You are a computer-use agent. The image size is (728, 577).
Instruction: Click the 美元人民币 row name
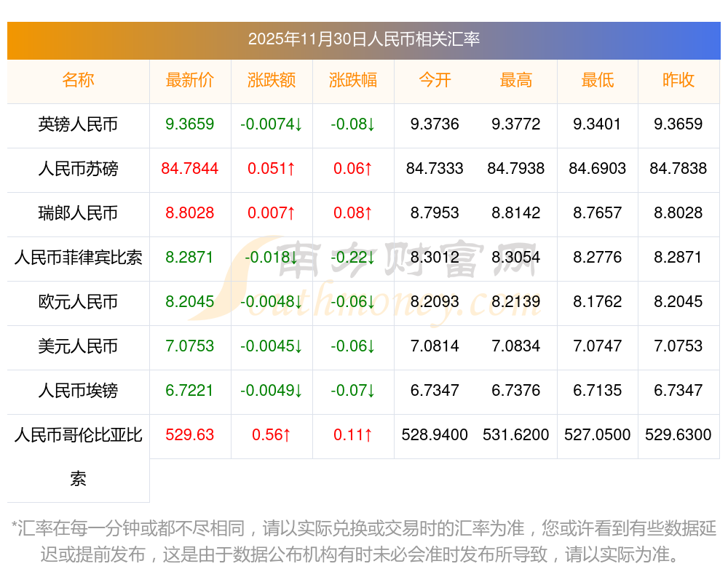[78, 346]
